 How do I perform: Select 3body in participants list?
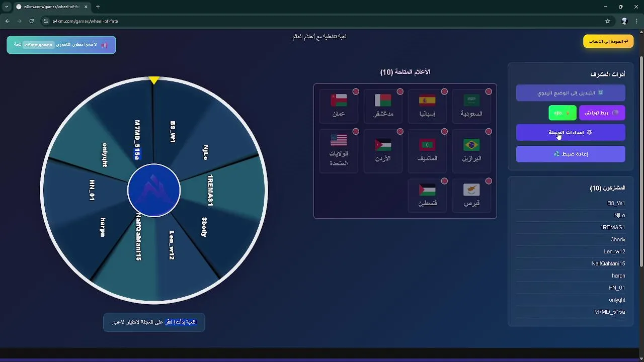pos(571,239)
